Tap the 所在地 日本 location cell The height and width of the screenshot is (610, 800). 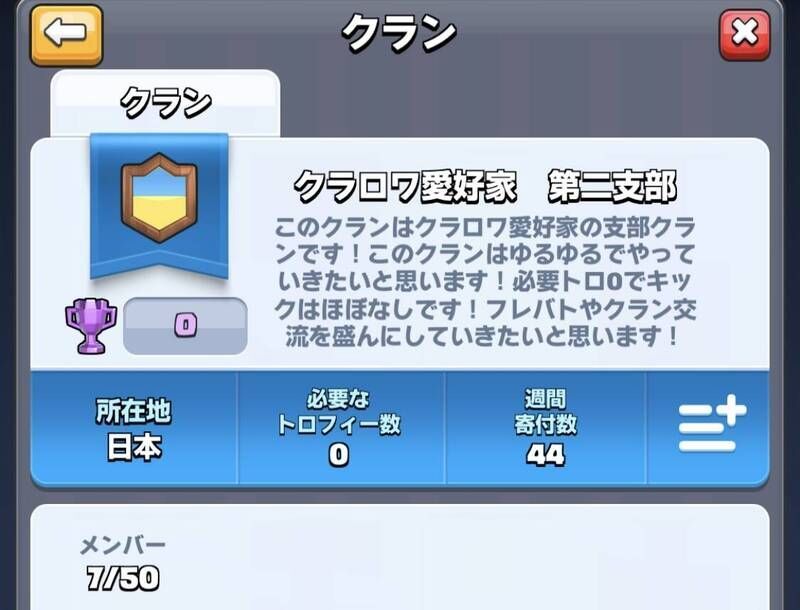point(134,428)
